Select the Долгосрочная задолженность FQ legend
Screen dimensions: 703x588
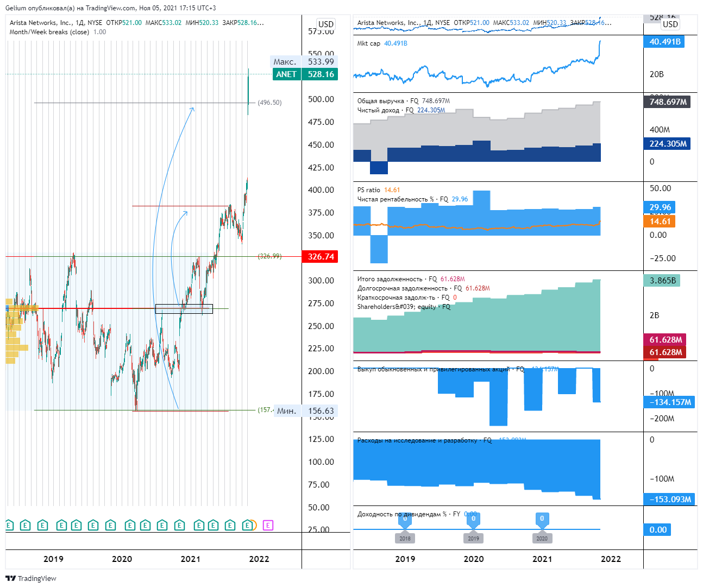click(x=423, y=288)
